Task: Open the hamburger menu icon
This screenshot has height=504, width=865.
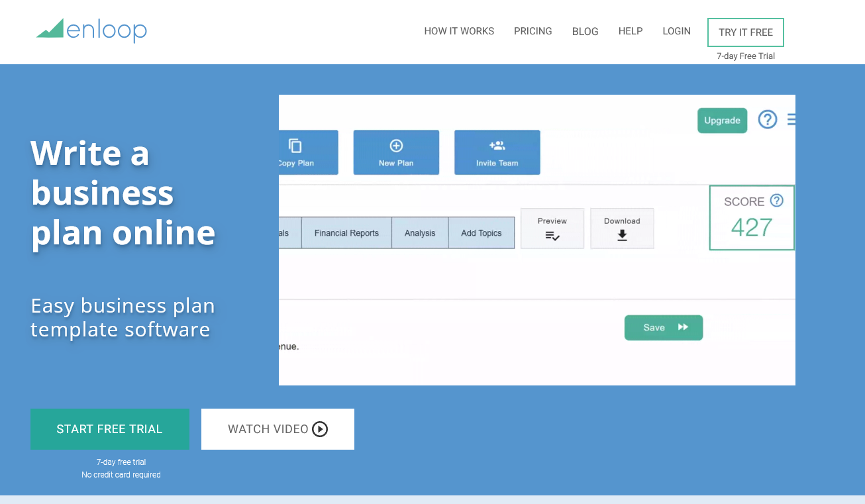Action: [x=791, y=120]
